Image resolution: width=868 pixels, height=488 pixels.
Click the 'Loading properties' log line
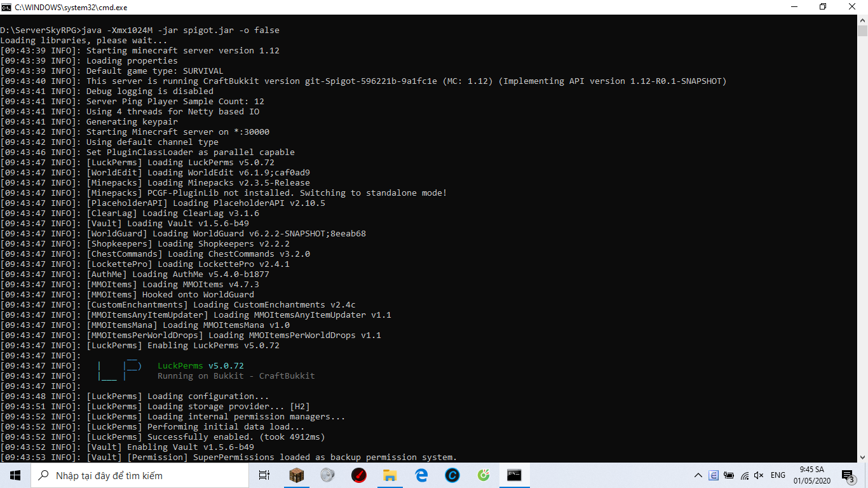tap(89, 61)
